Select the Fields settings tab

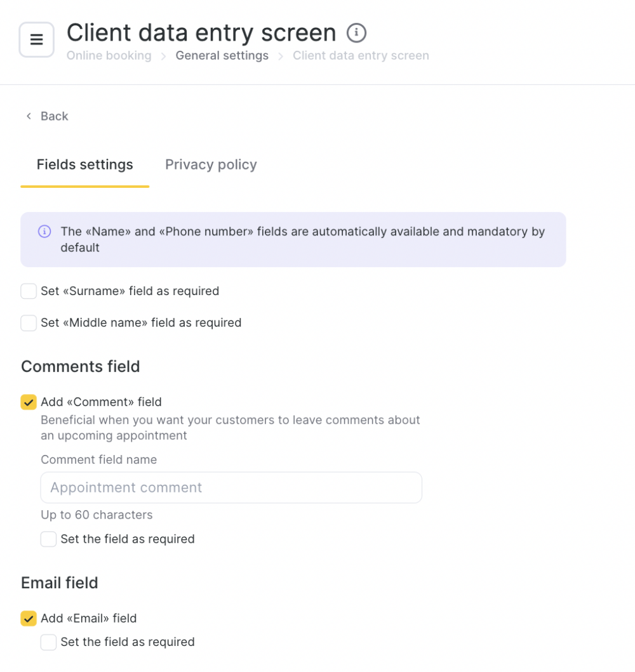pos(85,164)
